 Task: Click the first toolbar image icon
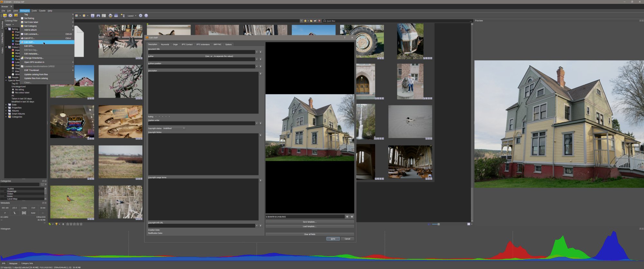[x=5, y=15]
